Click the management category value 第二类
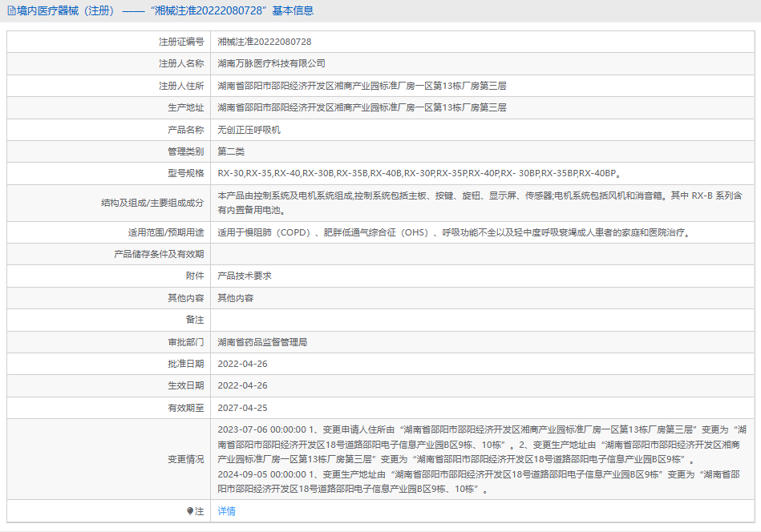Image resolution: width=761 pixels, height=532 pixels. (232, 151)
